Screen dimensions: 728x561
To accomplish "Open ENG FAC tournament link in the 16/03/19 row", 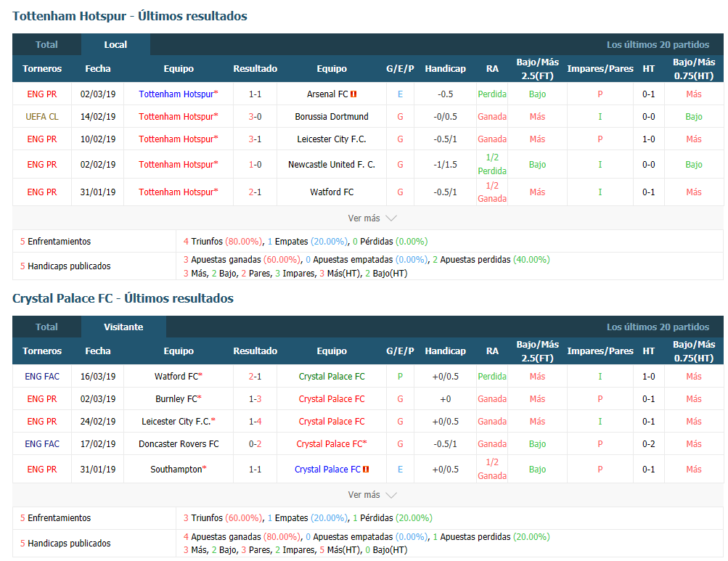I will pos(42,377).
